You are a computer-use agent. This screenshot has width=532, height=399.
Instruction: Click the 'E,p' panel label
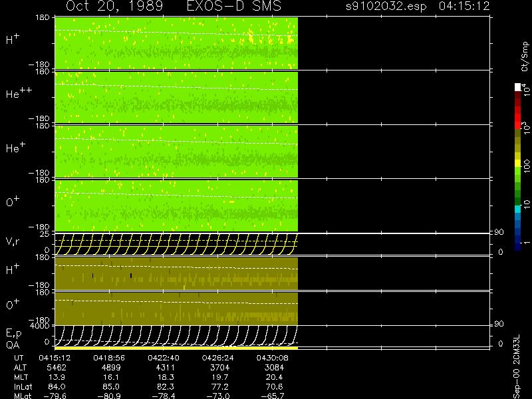click(x=13, y=333)
